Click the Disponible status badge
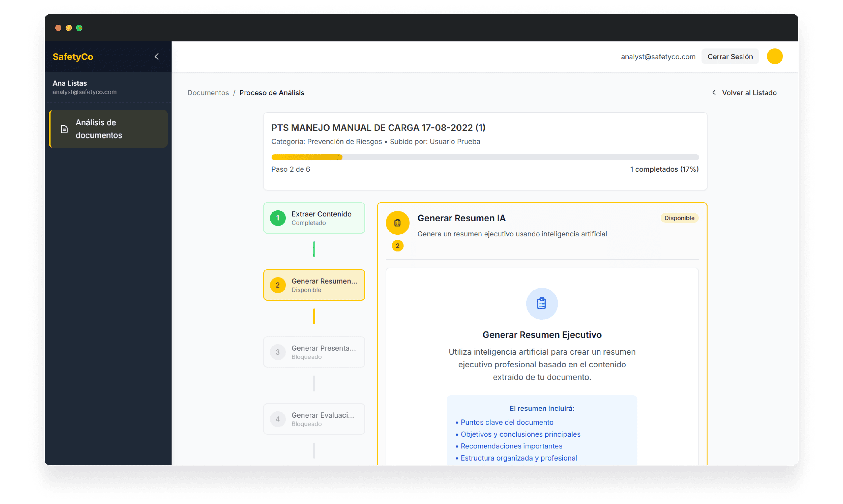This screenshot has width=843, height=504. click(x=679, y=218)
